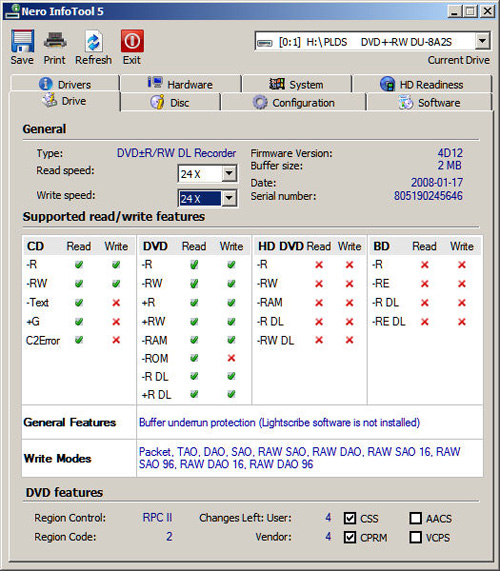This screenshot has height=571, width=500.
Task: Click the date 2008-01-17
Action: pyautogui.click(x=437, y=182)
